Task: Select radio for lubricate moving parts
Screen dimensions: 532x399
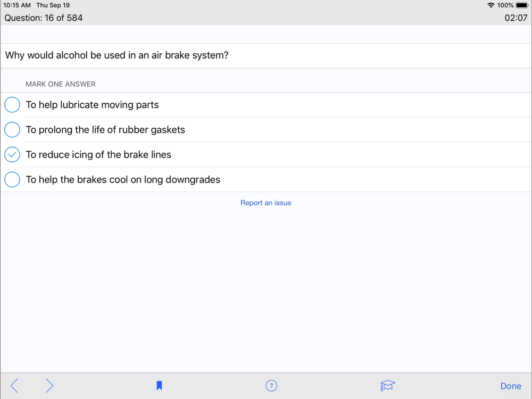Action: (x=12, y=105)
